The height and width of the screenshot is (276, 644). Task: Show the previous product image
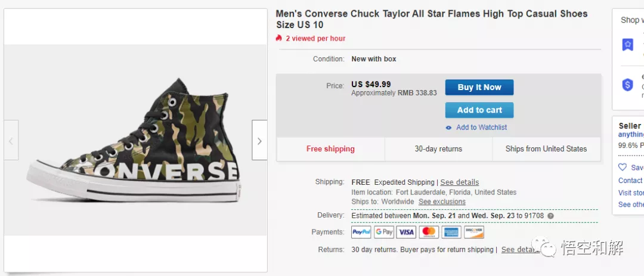[x=11, y=141]
